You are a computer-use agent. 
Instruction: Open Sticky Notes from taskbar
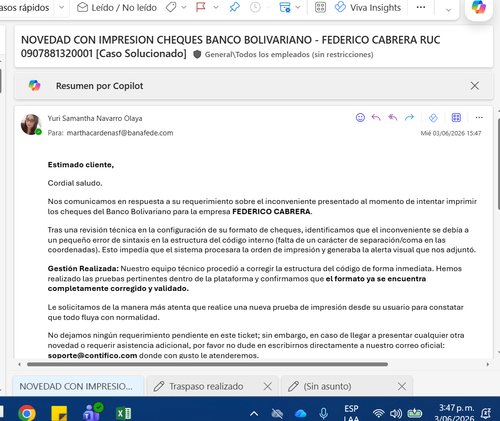tap(59, 413)
